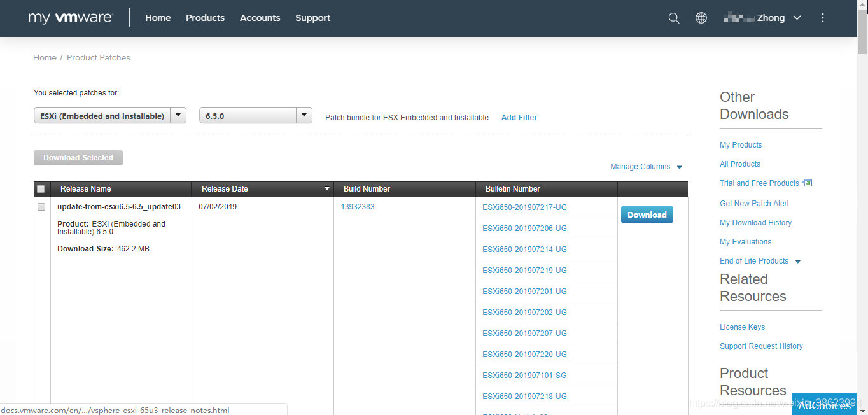Click Get New Patch Alert link
The width and height of the screenshot is (868, 415).
coord(754,204)
